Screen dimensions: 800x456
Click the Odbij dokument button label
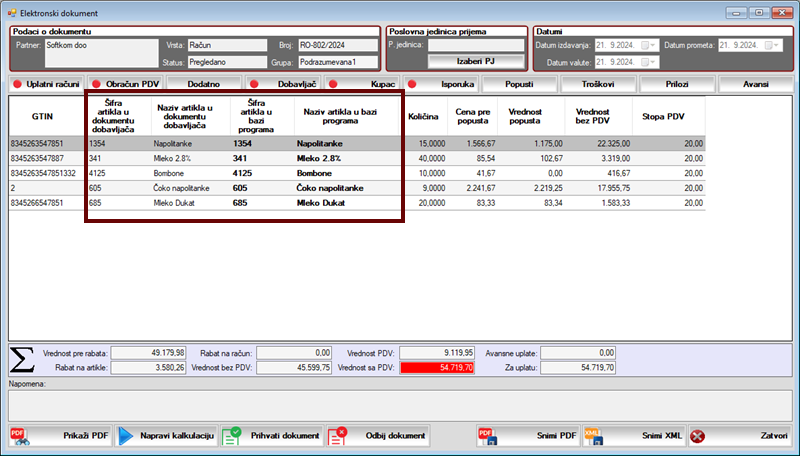coord(395,436)
